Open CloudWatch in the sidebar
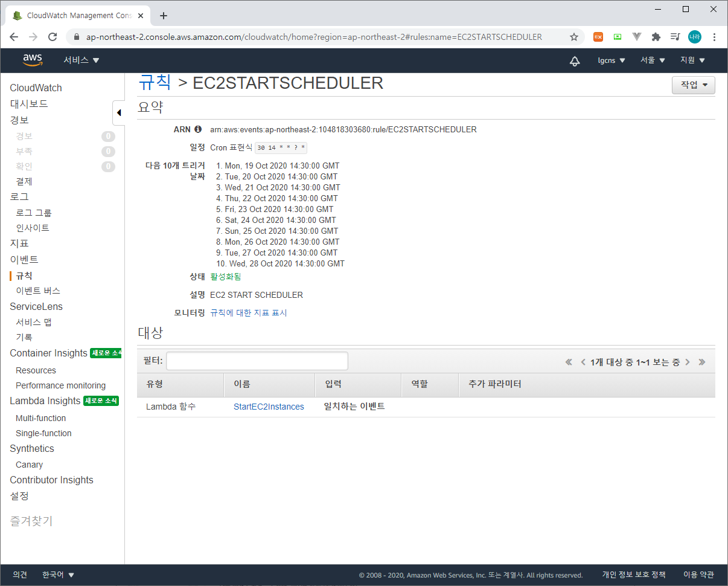Viewport: 728px width, 586px height. 36,88
